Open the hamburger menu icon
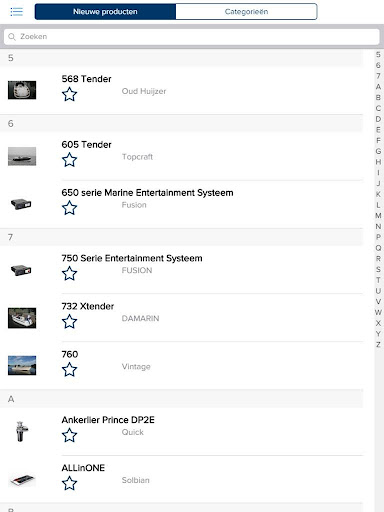Image resolution: width=384 pixels, height=512 pixels. coord(16,12)
